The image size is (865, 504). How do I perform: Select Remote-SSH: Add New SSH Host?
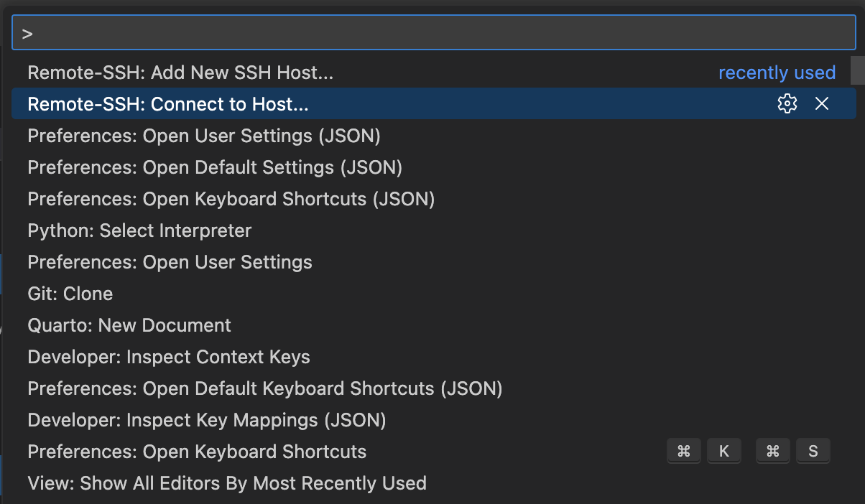180,73
